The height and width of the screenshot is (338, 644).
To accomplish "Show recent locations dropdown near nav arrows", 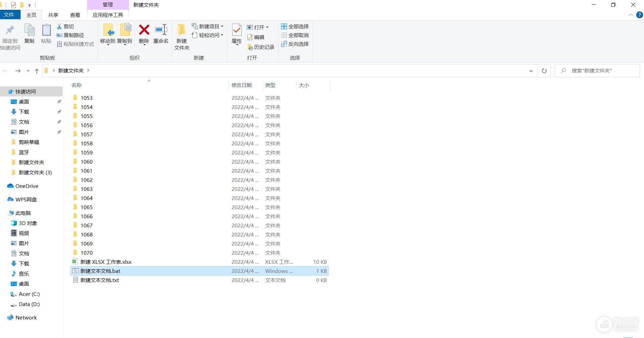I will (x=28, y=71).
